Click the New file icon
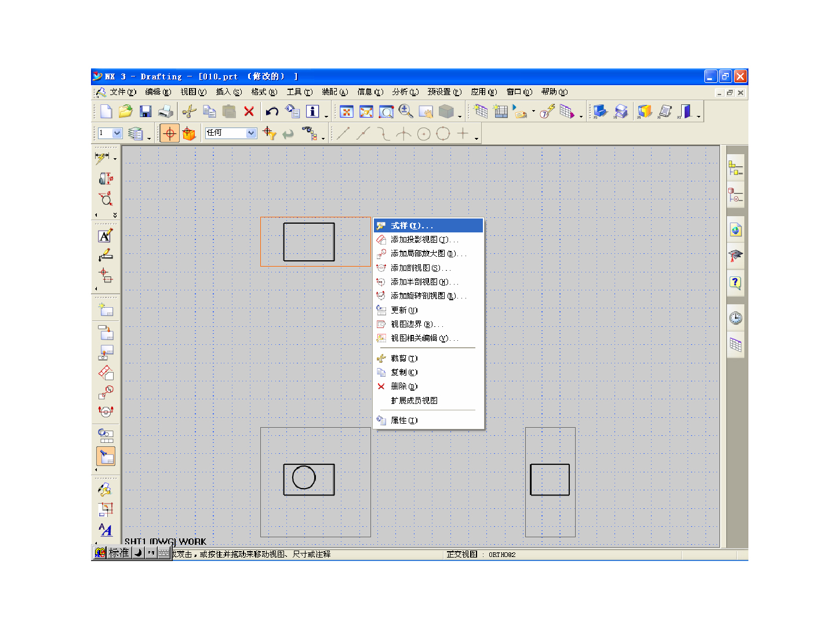This screenshot has height=630, width=840. 106,111
